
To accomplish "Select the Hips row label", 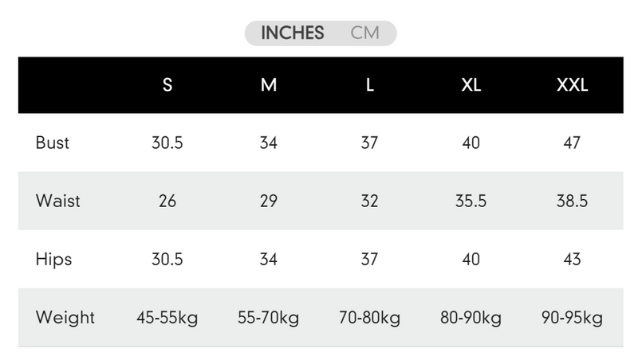I will pyautogui.click(x=53, y=260).
